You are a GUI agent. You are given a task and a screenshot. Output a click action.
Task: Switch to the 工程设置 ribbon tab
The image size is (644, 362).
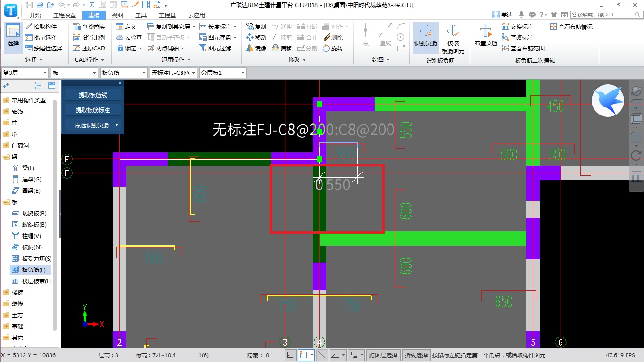pos(64,15)
